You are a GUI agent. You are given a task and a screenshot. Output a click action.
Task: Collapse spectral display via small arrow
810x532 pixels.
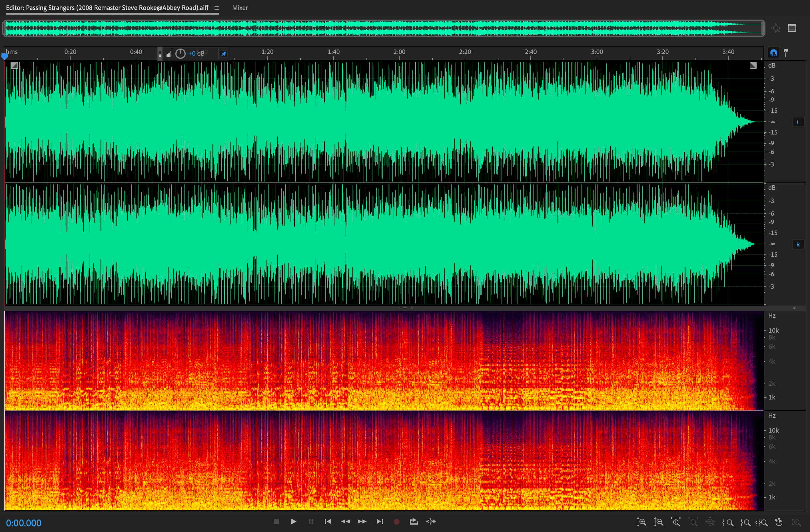[794, 308]
